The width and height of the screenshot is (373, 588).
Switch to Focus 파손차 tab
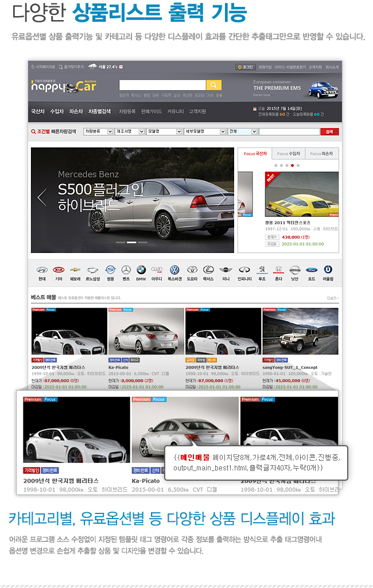click(321, 153)
